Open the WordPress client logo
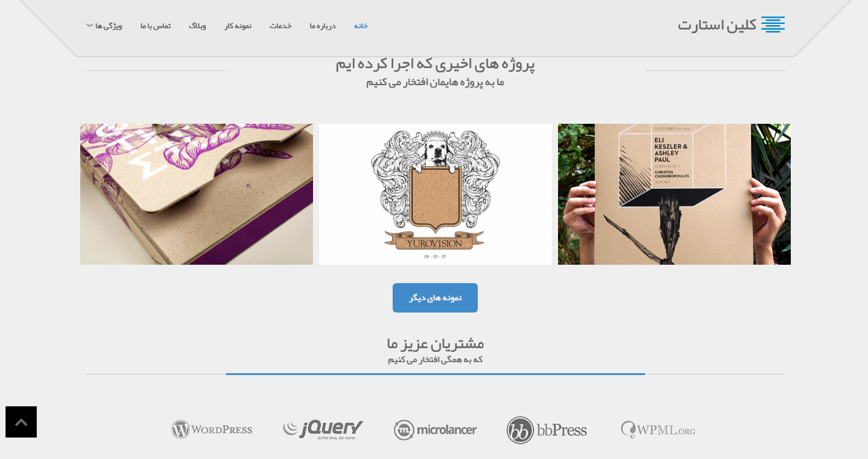Screen dimensions: 868x459 click(x=212, y=429)
